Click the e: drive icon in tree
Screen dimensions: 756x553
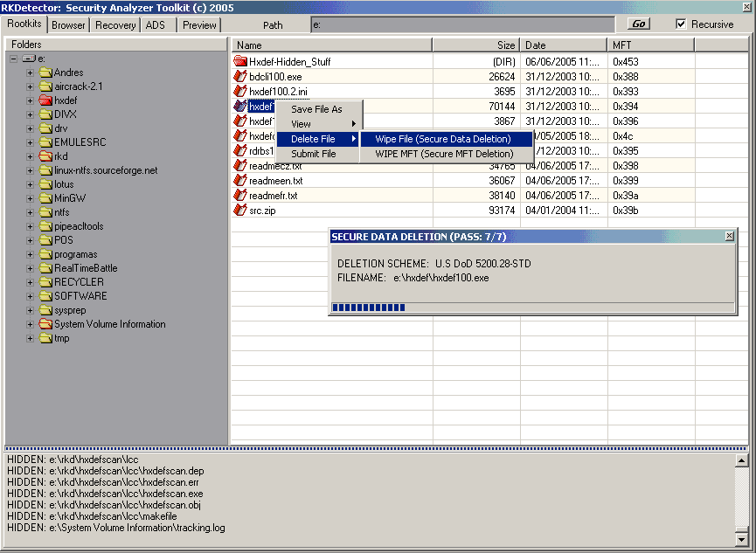(29, 59)
